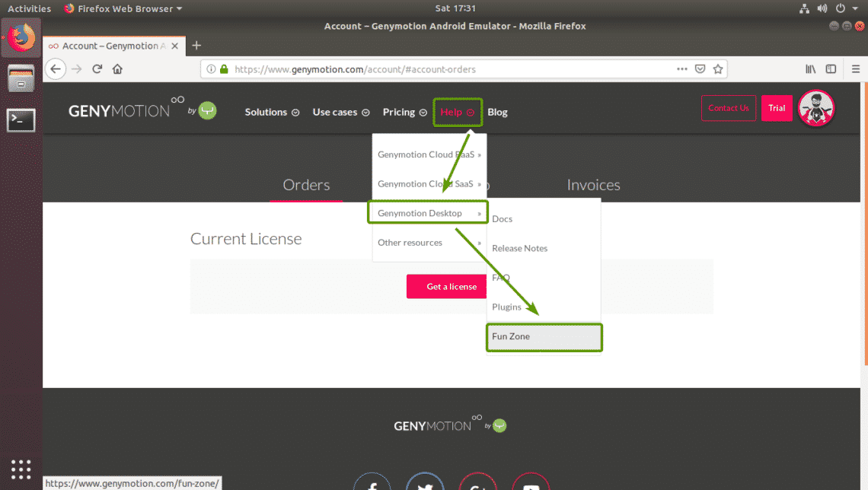Expand the Use cases dropdown
868x490 pixels.
[x=340, y=112]
